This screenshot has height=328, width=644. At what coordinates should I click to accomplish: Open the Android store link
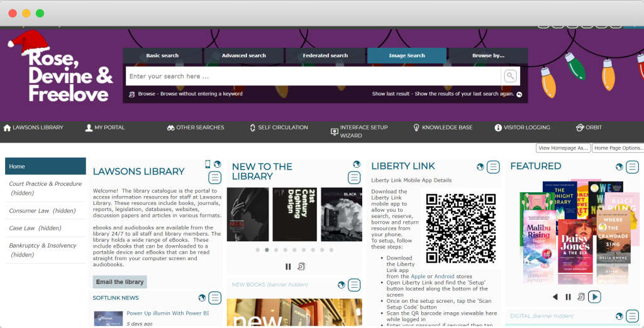point(444,276)
